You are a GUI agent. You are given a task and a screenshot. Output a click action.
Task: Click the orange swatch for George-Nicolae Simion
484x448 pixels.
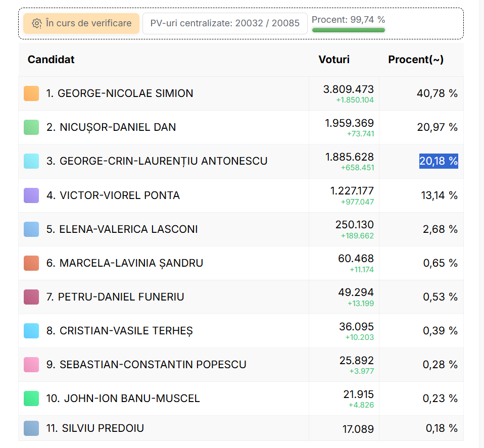[31, 93]
